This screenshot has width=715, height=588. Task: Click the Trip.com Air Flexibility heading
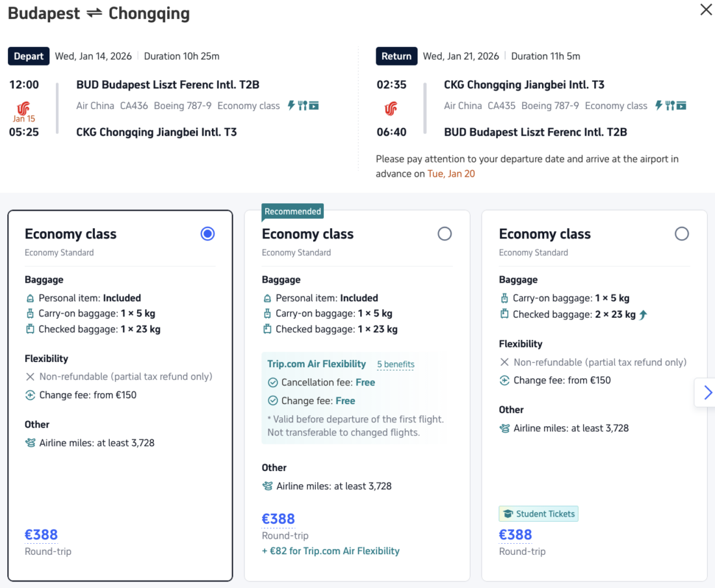pos(317,364)
